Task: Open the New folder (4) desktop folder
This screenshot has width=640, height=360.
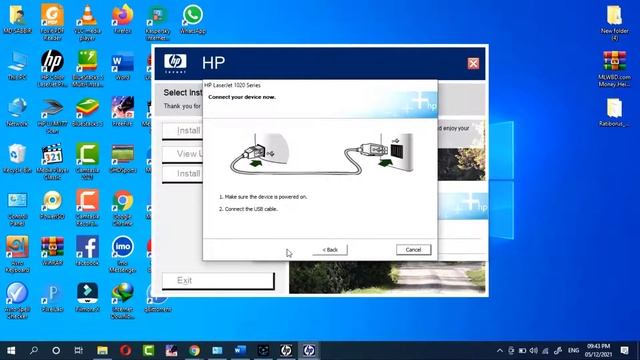Action: (614, 22)
